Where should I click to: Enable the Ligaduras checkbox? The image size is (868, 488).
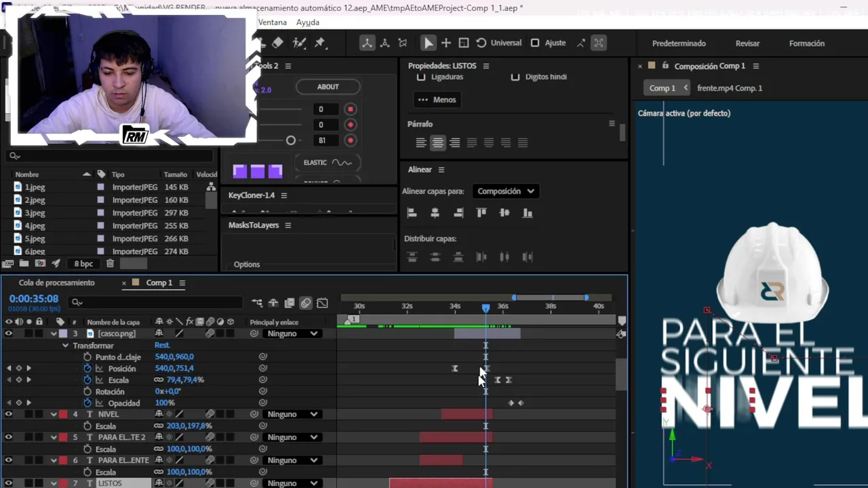tap(421, 77)
